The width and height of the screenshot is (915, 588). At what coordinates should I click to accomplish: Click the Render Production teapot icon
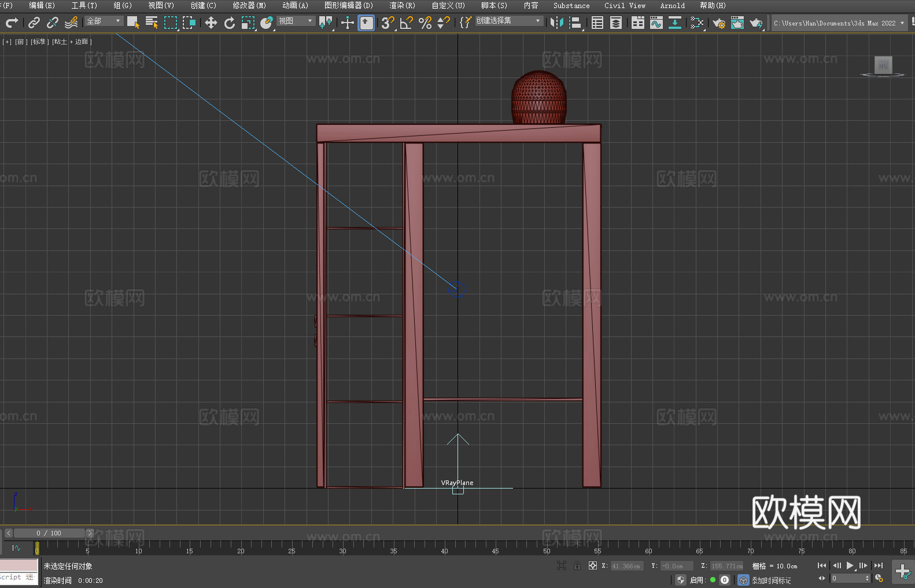coord(756,23)
